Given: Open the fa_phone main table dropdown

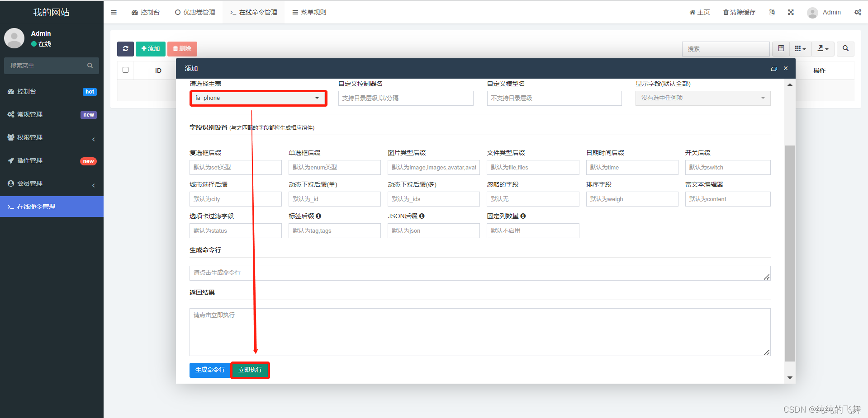Looking at the screenshot, I should (x=258, y=98).
